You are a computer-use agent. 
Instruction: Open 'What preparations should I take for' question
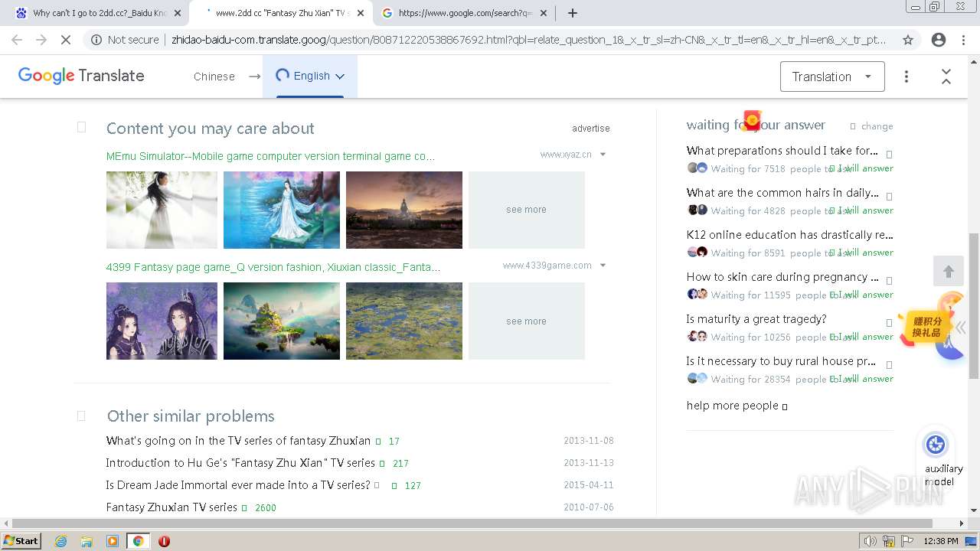pyautogui.click(x=782, y=151)
